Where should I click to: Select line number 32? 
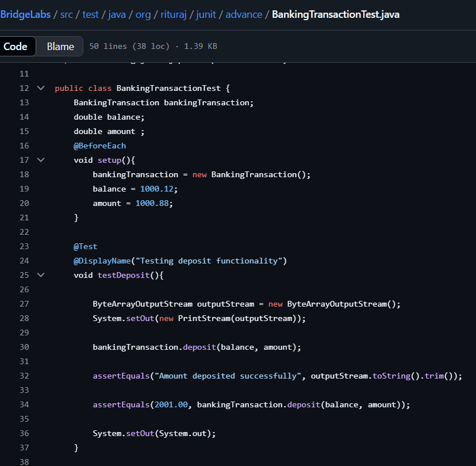click(x=24, y=376)
